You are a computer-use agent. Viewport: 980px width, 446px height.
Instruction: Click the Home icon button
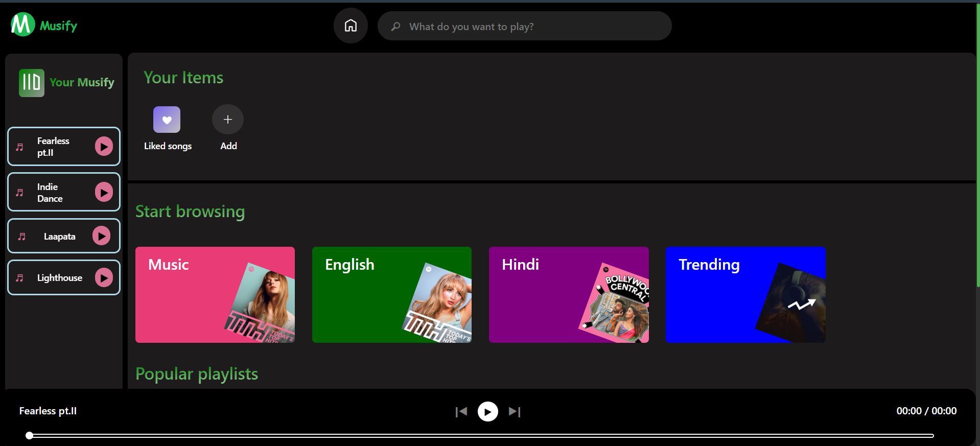[351, 26]
